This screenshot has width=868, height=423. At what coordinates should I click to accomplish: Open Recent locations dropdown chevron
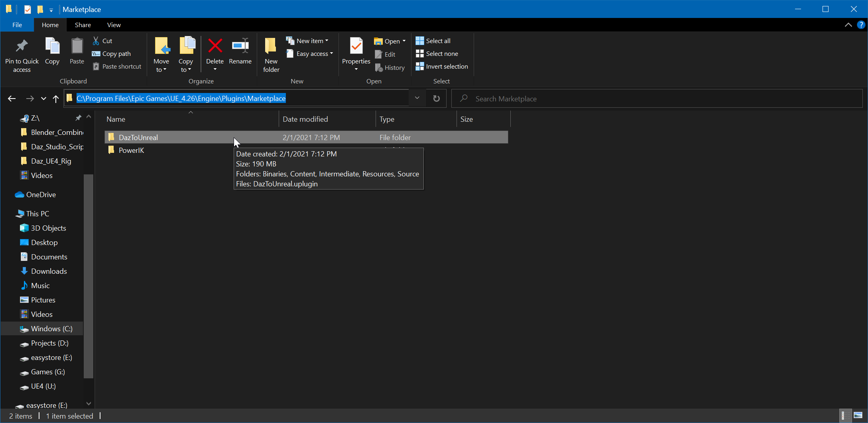[x=43, y=99]
